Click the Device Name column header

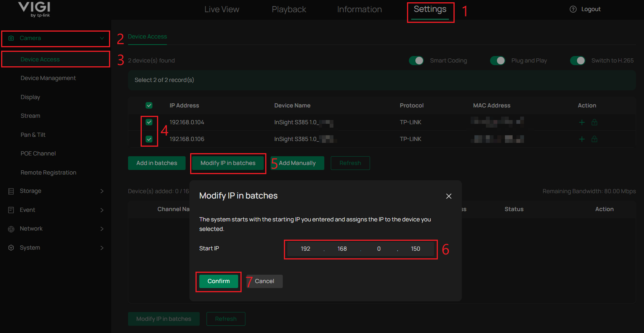[292, 106]
